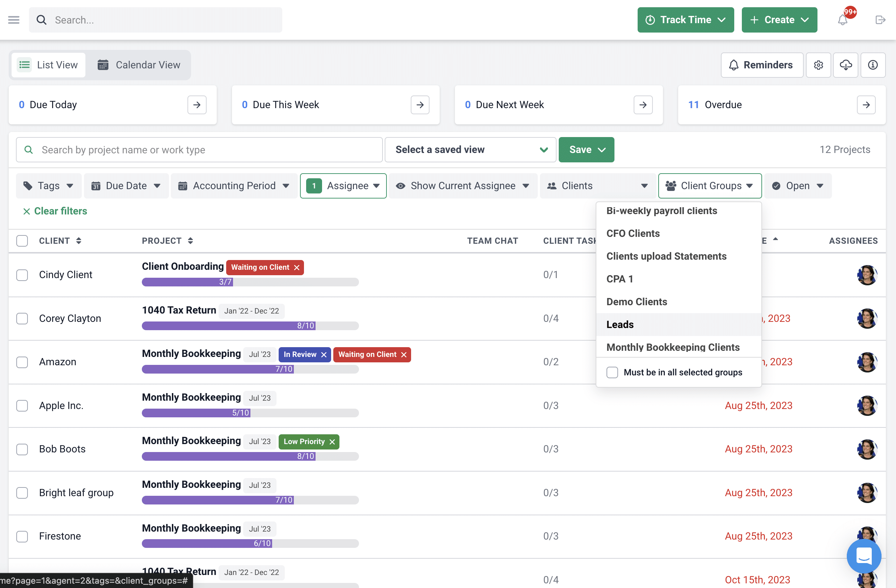Click search magnifier icon in top bar

tap(41, 20)
